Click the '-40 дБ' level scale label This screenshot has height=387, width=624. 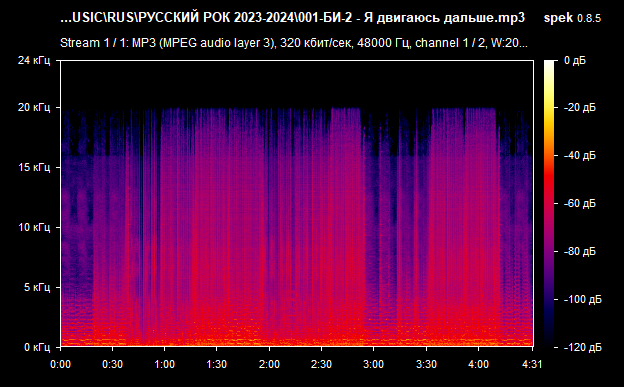tap(579, 155)
